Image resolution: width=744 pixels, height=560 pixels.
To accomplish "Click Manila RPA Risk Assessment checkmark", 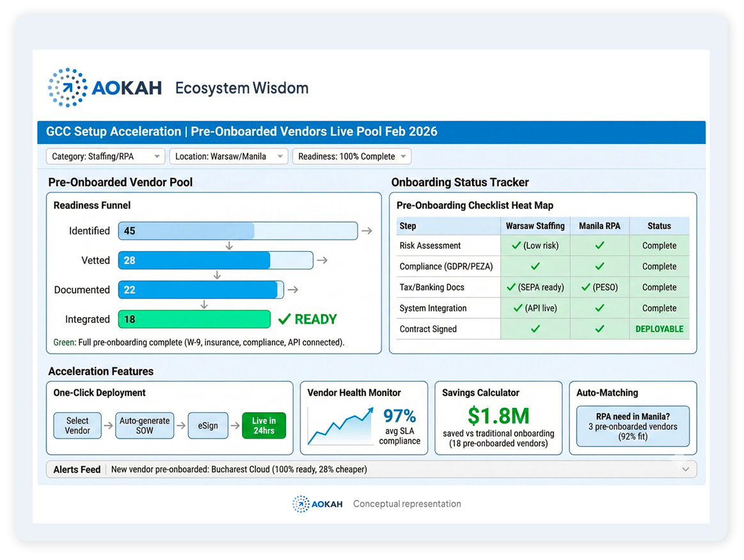I will 600,245.
